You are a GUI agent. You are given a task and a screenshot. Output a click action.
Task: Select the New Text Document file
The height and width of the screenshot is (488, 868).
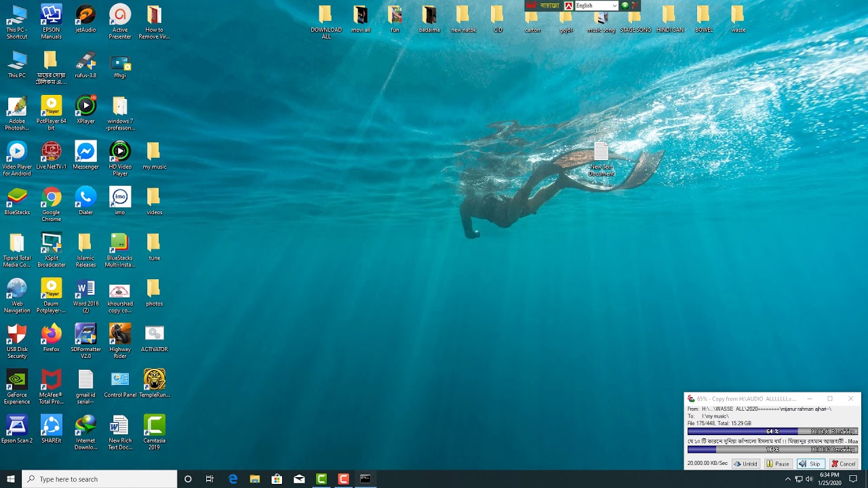tap(601, 159)
